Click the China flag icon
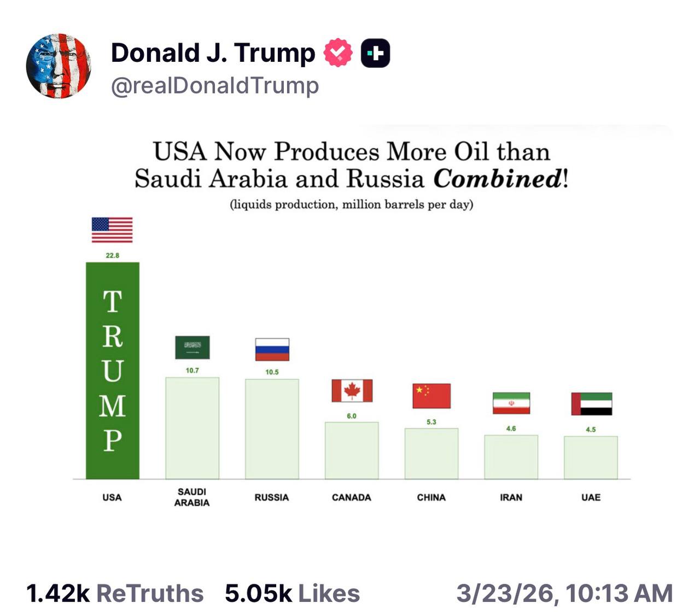Viewport: 700px width, 616px height. point(431,396)
